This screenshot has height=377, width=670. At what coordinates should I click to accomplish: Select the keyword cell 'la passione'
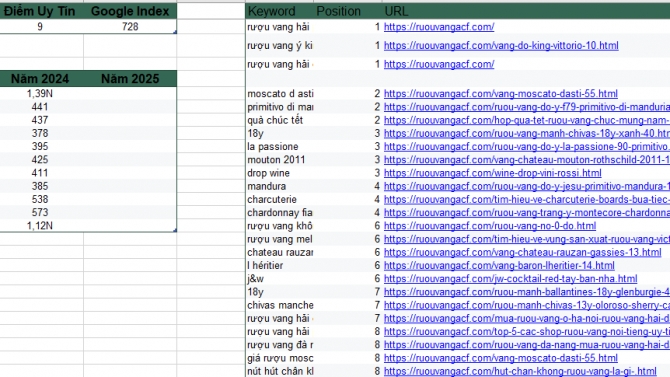(280, 147)
